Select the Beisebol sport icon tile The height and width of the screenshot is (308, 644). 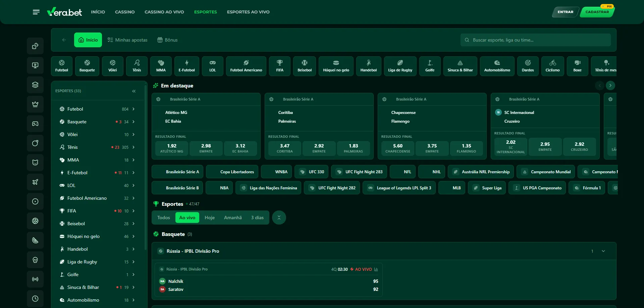(x=305, y=66)
